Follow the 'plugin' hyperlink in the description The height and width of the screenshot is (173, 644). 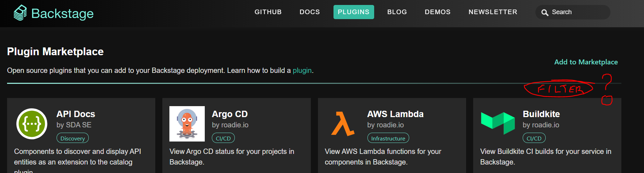point(302,70)
